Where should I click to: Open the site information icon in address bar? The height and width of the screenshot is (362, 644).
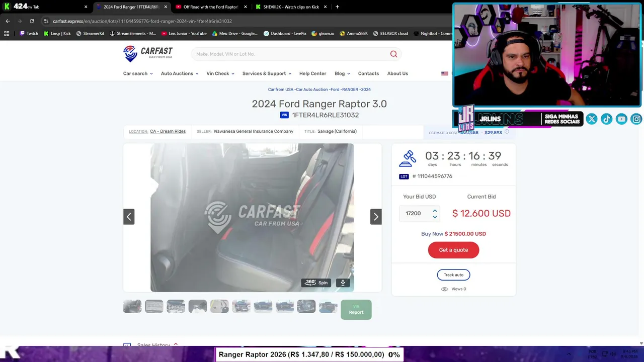click(x=46, y=21)
